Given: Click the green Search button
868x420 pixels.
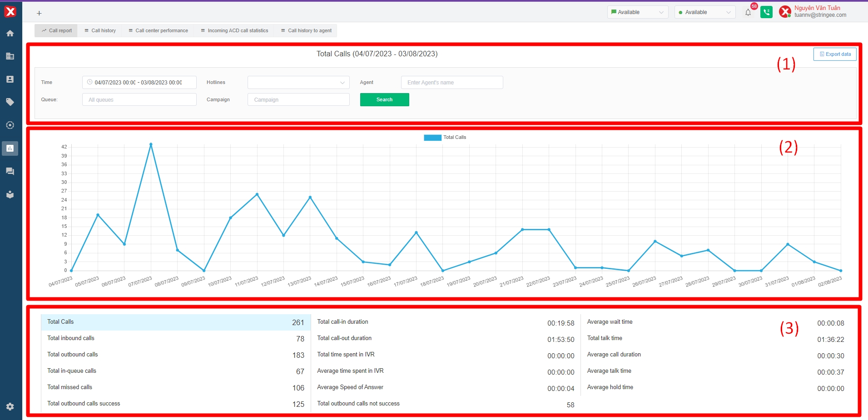Looking at the screenshot, I should (x=384, y=99).
